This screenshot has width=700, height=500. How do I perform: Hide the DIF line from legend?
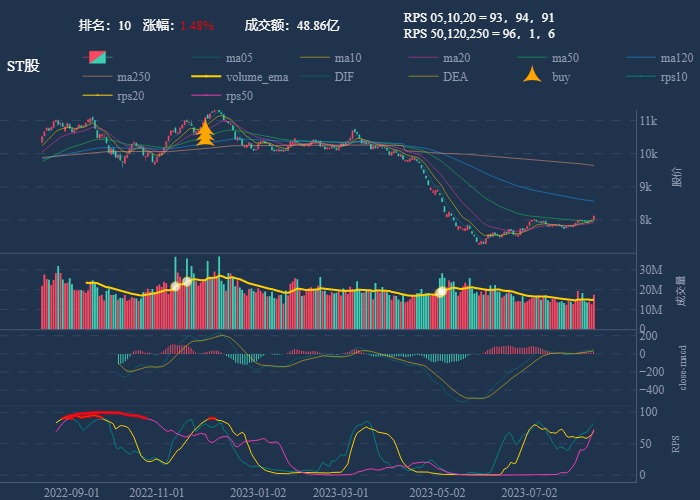[343, 77]
